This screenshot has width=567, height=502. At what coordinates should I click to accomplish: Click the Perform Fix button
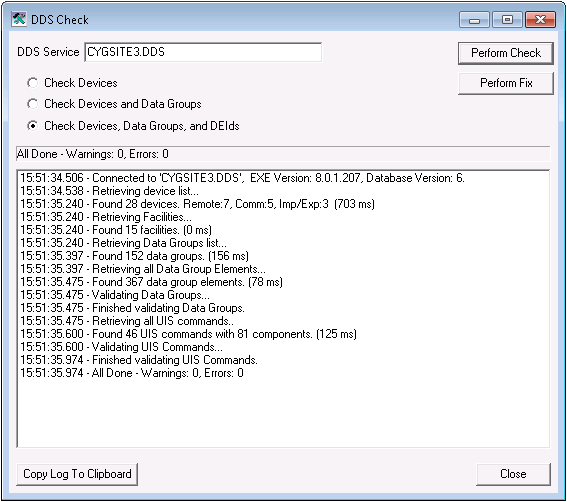pyautogui.click(x=506, y=83)
